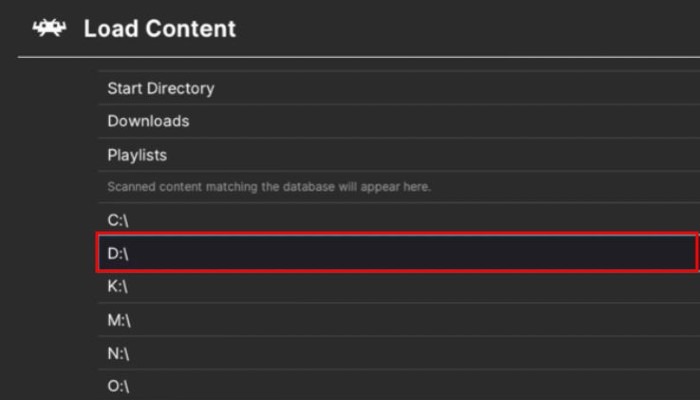Select the entry directly above Downloads

click(x=161, y=88)
